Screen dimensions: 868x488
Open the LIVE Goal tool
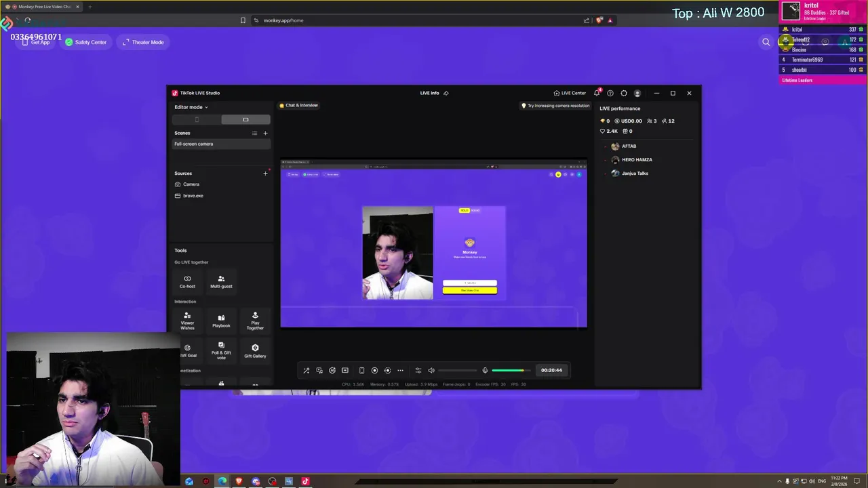tap(187, 351)
